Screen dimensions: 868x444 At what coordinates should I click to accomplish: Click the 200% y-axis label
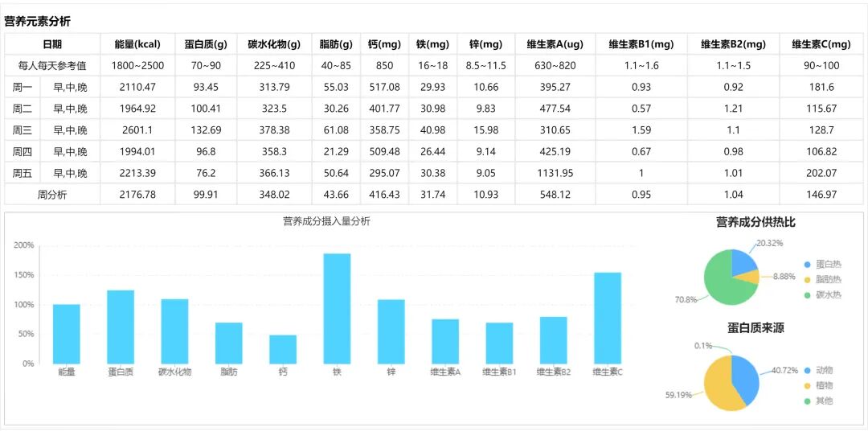(24, 245)
